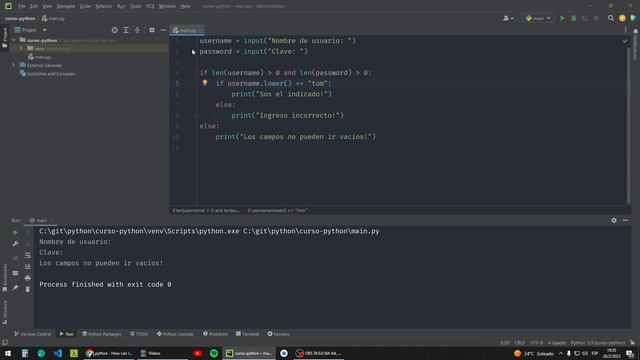Open the Navigate menu
The image size is (640, 360).
point(66,6)
